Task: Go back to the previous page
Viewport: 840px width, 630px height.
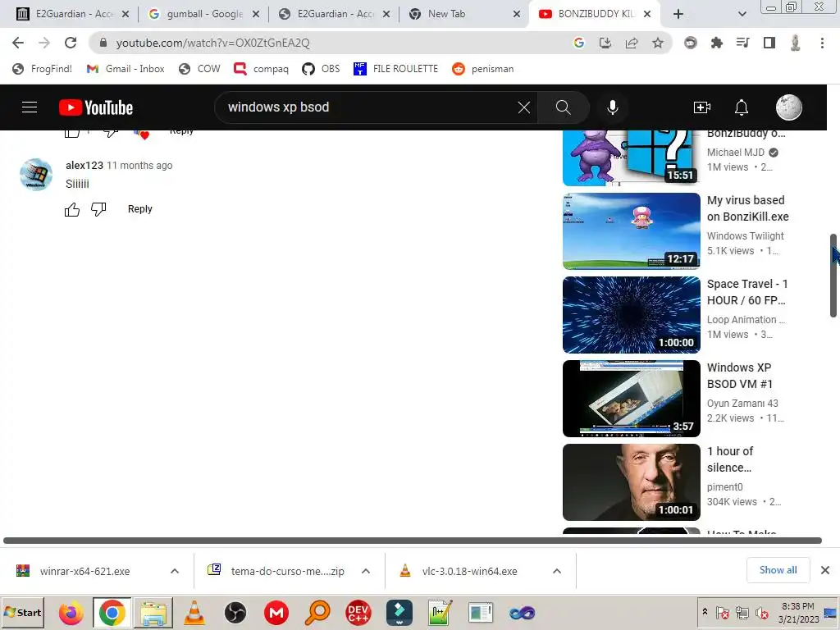Action: pos(18,43)
